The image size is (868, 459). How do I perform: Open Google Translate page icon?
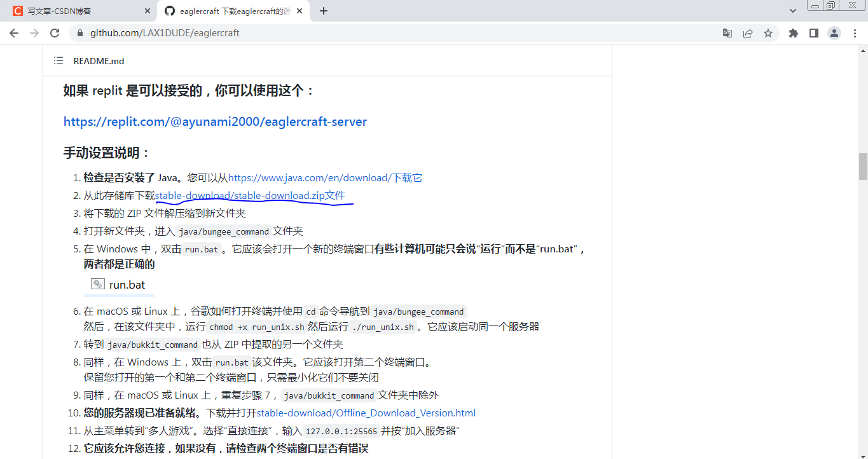(x=727, y=33)
